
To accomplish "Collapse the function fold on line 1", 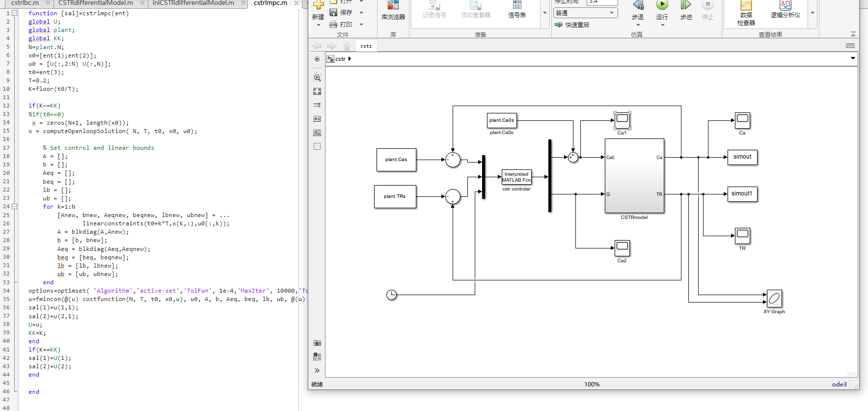I will point(15,13).
